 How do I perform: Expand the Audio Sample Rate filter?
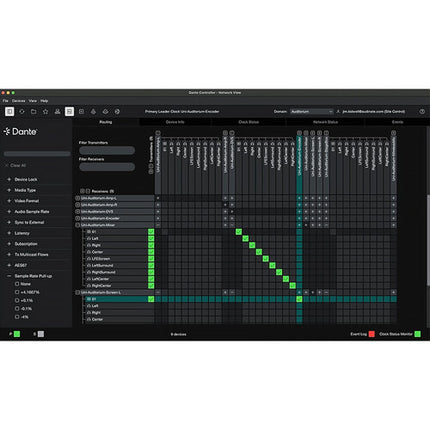(9, 212)
